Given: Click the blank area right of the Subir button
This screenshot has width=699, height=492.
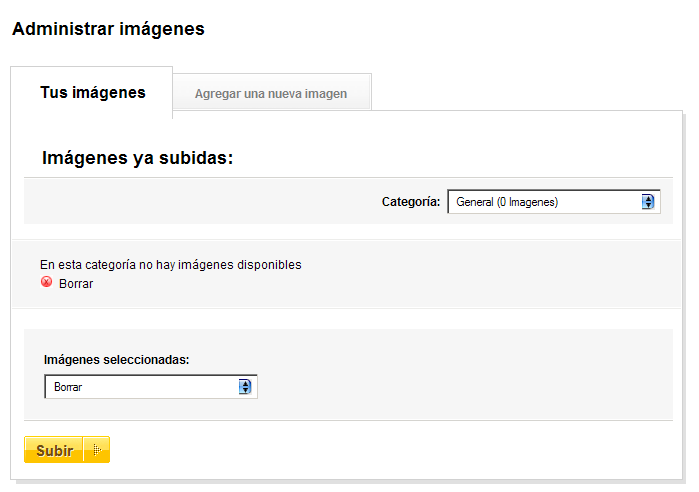Looking at the screenshot, I should click(392, 450).
